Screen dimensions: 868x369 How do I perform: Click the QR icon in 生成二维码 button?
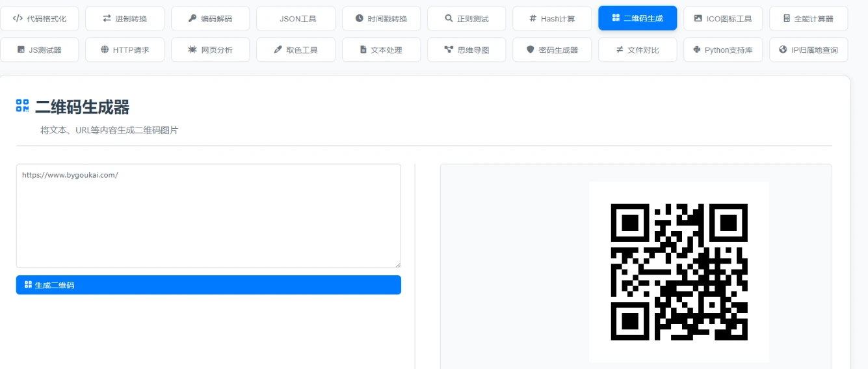click(x=28, y=284)
